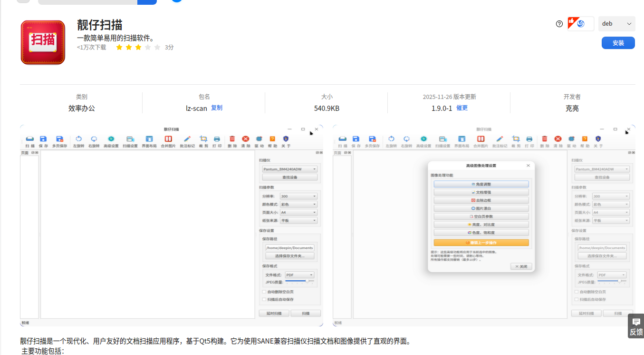Select the 左旋转 icon in the first screenshot
The height and width of the screenshot is (355, 644).
click(x=78, y=139)
